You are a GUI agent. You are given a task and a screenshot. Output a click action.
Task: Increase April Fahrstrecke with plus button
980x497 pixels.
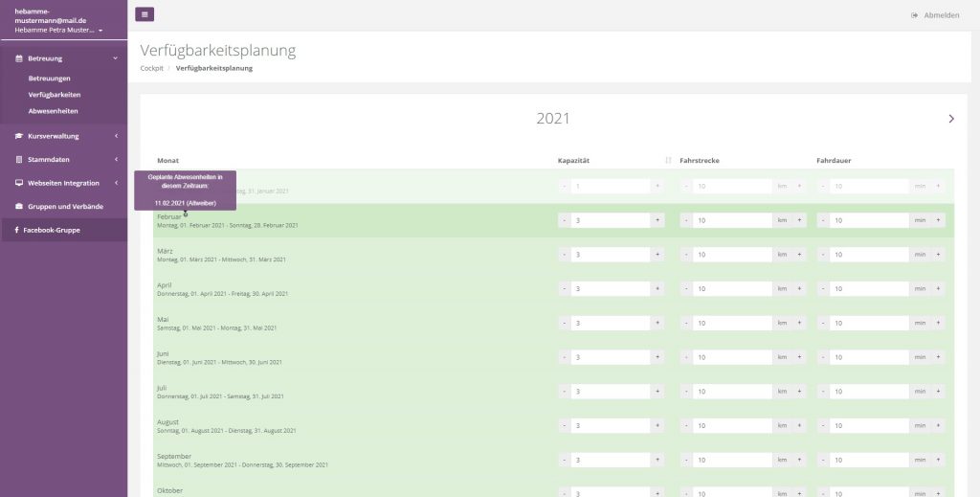point(800,289)
